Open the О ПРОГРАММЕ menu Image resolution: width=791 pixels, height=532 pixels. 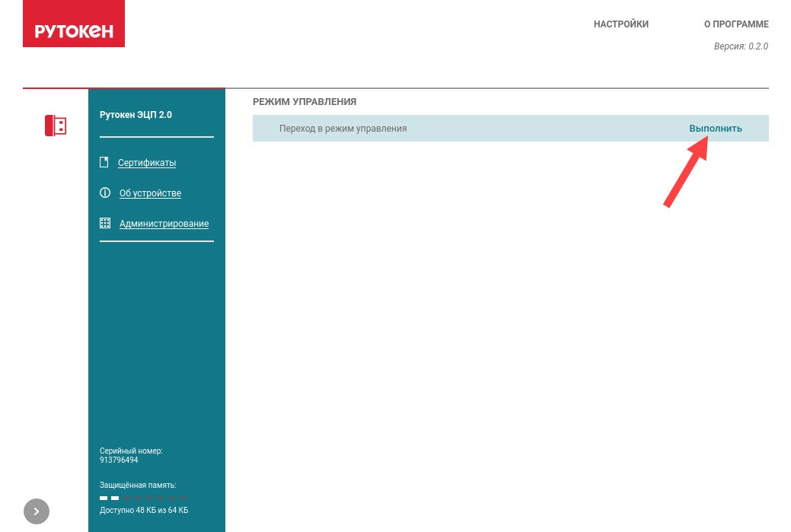[x=736, y=24]
